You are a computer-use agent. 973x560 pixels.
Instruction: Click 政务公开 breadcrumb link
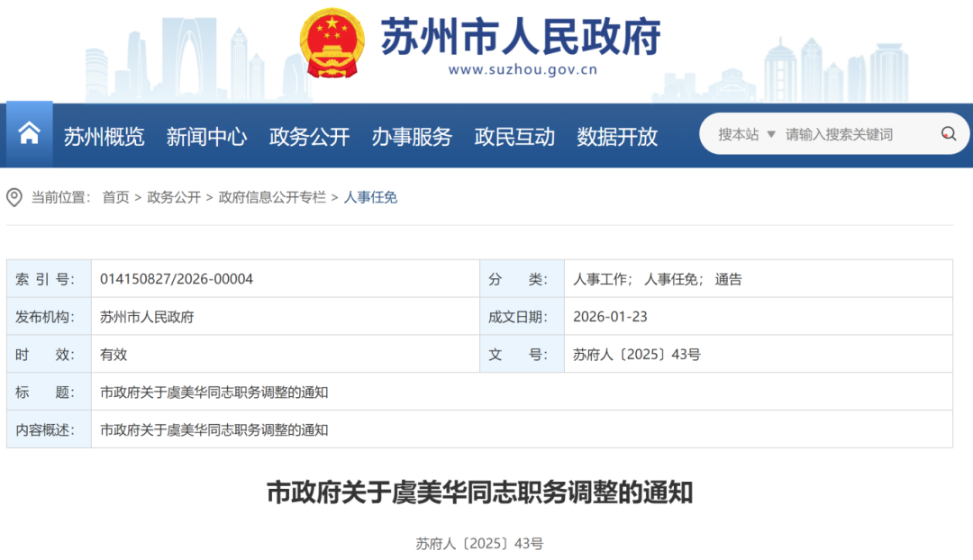[x=174, y=197]
